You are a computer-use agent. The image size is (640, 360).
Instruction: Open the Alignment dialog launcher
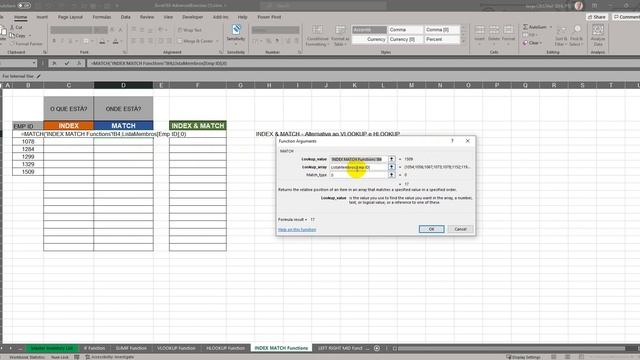click(x=220, y=52)
